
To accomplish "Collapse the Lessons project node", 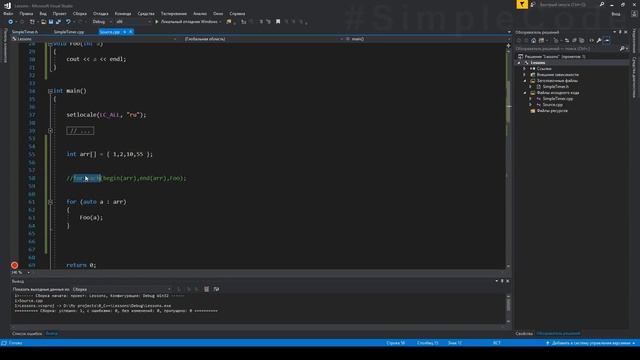I will tap(519, 63).
